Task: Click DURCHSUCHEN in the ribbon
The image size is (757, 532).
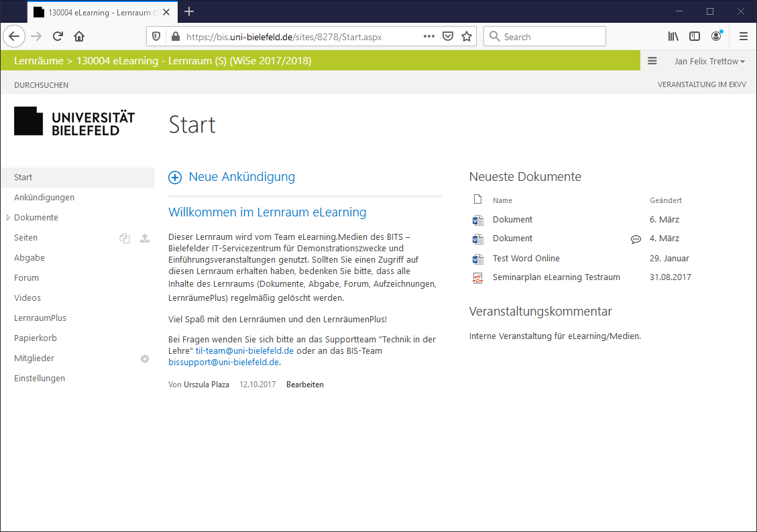Action: tap(41, 85)
